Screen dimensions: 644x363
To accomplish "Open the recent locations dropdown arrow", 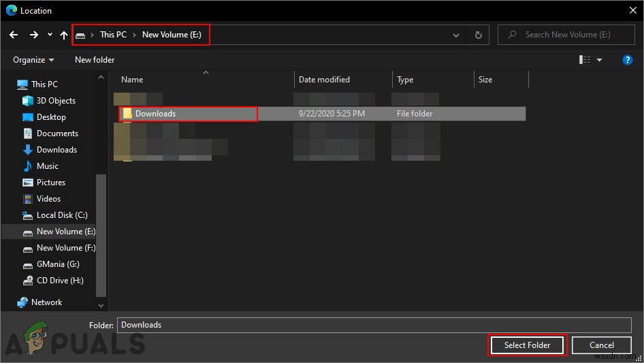I will pyautogui.click(x=50, y=35).
